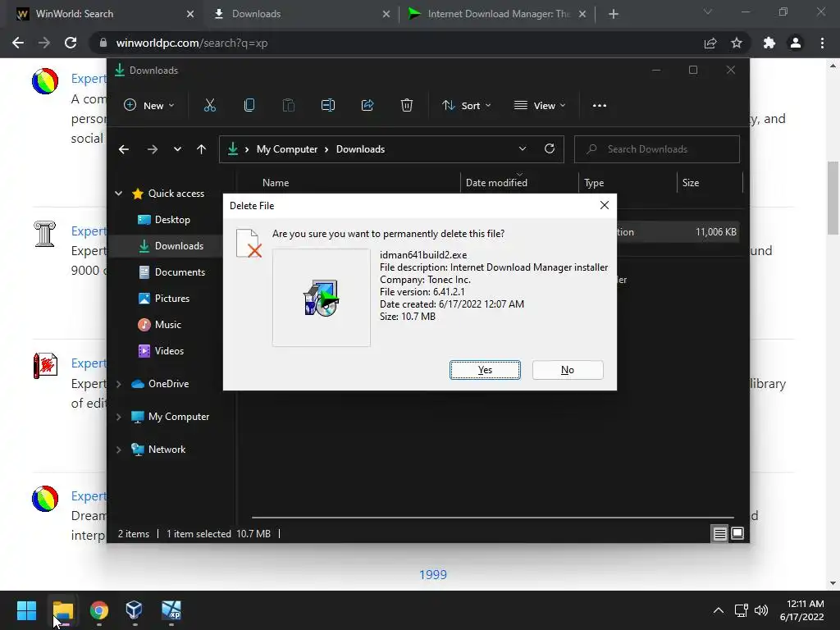The image size is (840, 630).
Task: Go back in Chrome browser
Action: [18, 43]
